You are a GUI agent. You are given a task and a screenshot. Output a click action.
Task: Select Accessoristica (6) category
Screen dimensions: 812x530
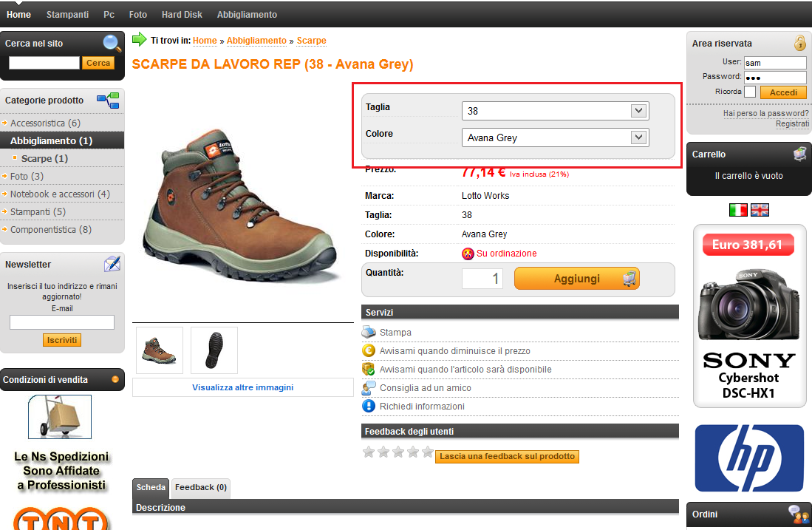tap(46, 123)
